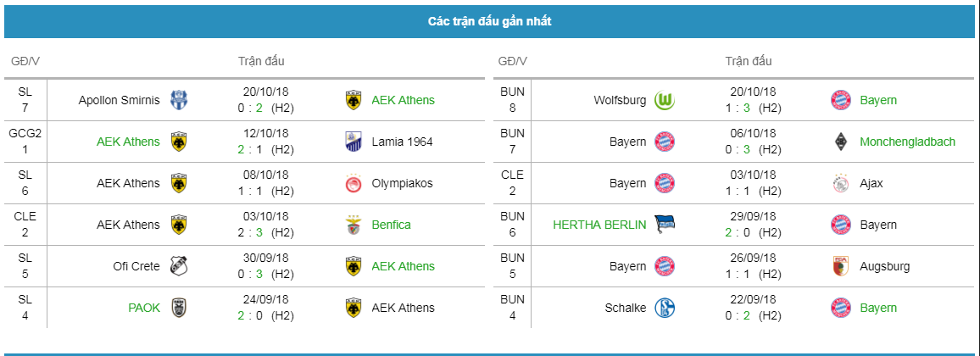The height and width of the screenshot is (356, 980).
Task: Open the Benfica team link
Action: point(392,225)
